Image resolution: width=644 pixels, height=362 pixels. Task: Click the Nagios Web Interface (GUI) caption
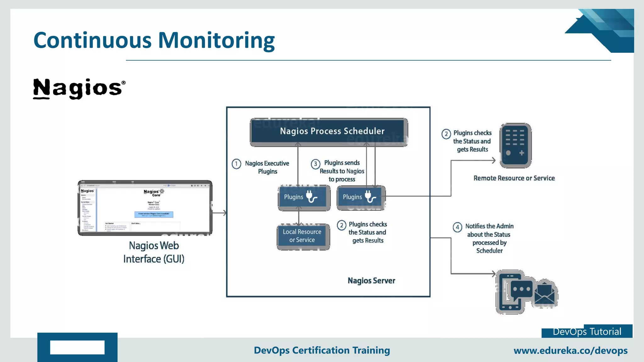(x=154, y=252)
